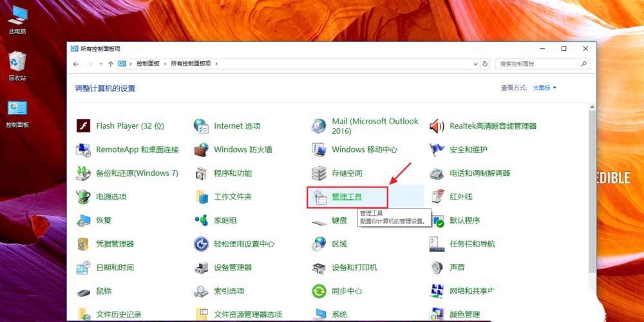Open the Windows 移动中心 icon
This screenshot has width=644, height=322.
click(319, 149)
